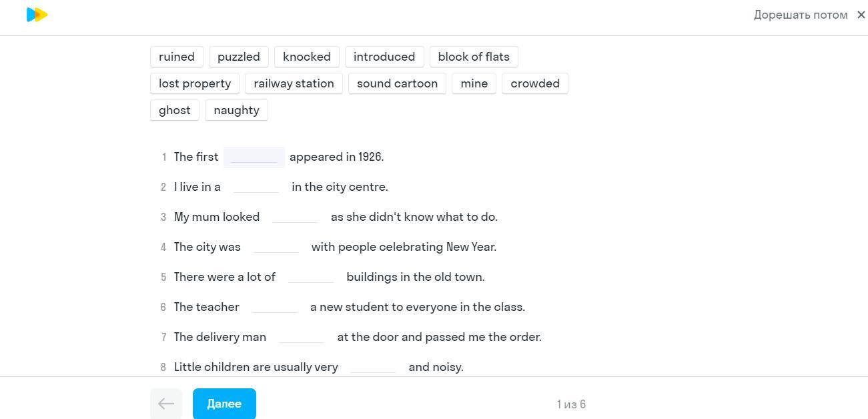Click the blue-yellow play logo icon

(37, 15)
